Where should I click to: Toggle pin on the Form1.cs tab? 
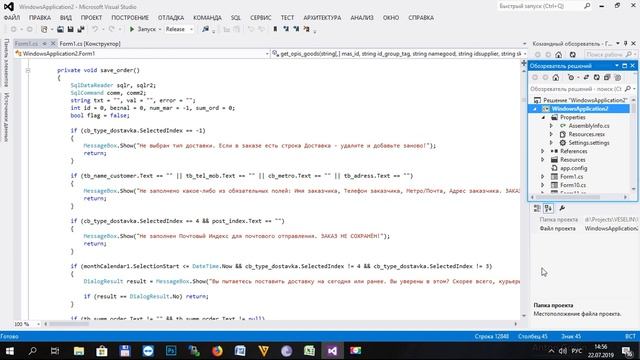(44, 44)
